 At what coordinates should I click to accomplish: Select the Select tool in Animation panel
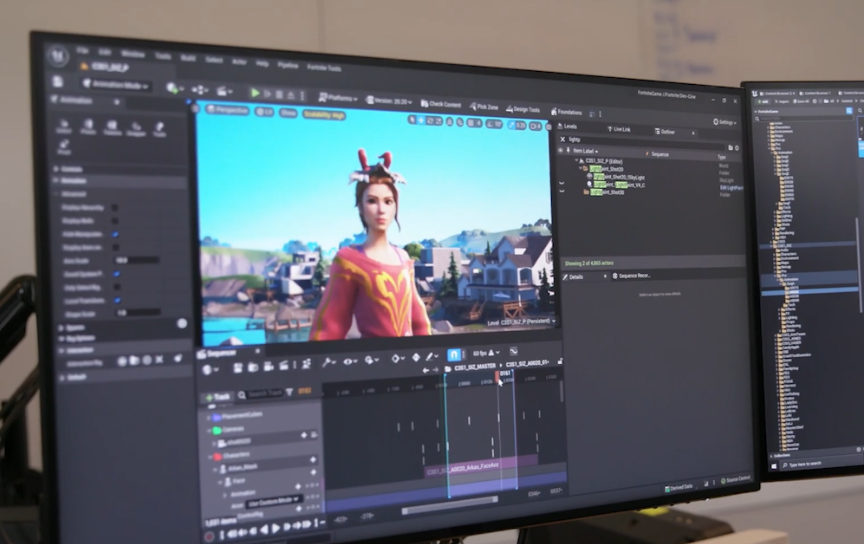click(x=64, y=127)
